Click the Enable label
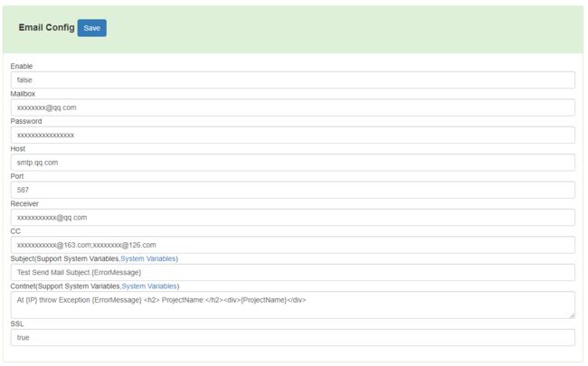The height and width of the screenshot is (366, 588). (x=22, y=66)
